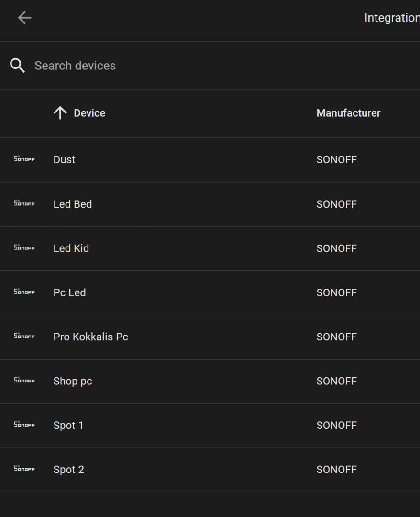Click the Sonoff logo beside Led Bed
420x517 pixels.
(x=24, y=203)
